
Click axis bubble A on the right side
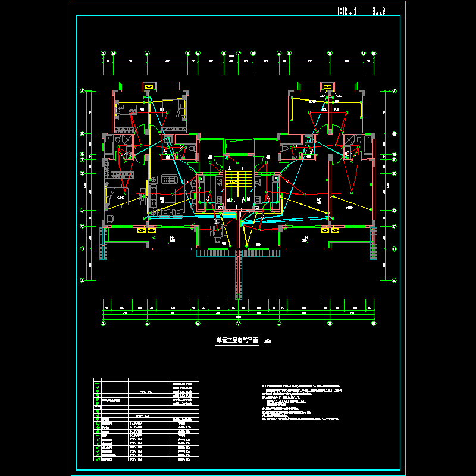pyautogui.click(x=394, y=280)
